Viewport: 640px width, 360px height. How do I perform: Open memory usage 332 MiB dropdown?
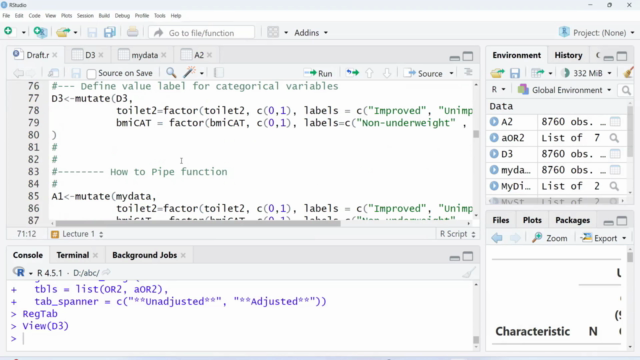[x=587, y=73]
